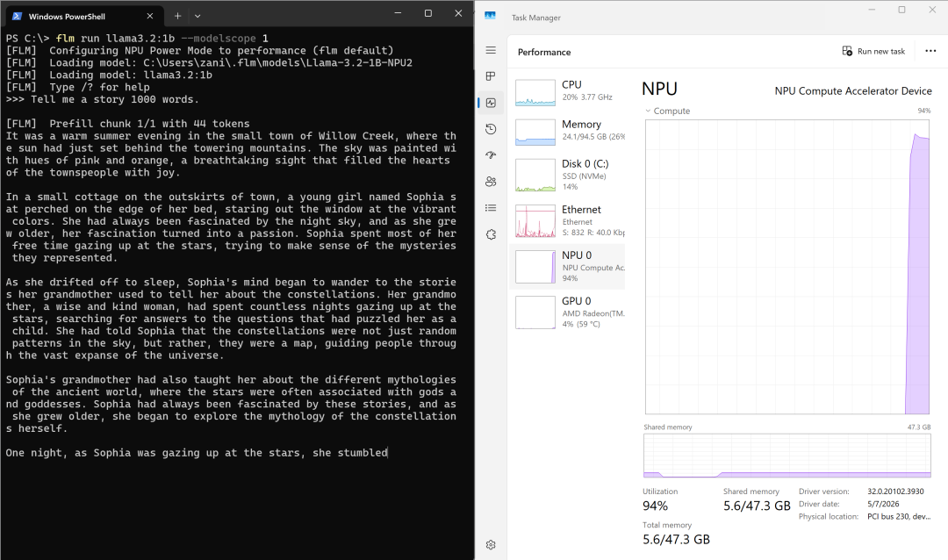
Task: Click Driver version 32.0.20102.3930 text
Action: 895,492
